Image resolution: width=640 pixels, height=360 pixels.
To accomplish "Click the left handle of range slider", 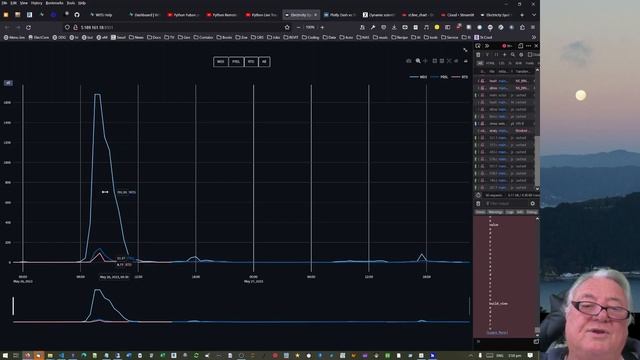I will coord(13,306).
